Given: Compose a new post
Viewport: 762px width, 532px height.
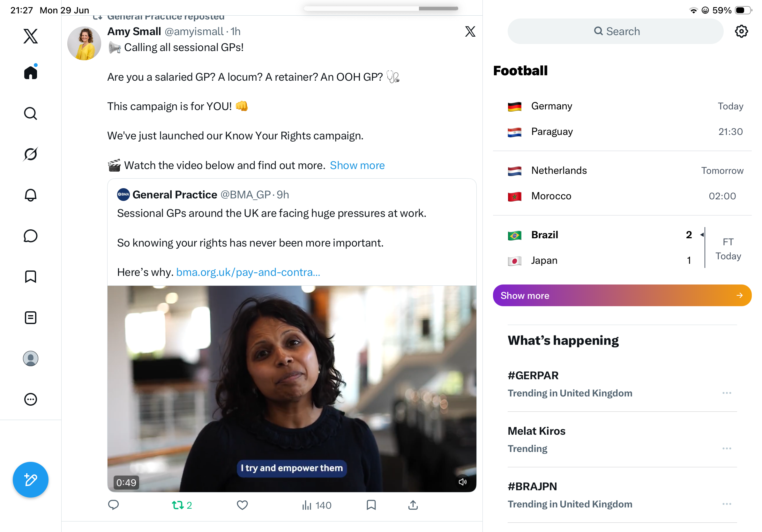Looking at the screenshot, I should tap(31, 479).
